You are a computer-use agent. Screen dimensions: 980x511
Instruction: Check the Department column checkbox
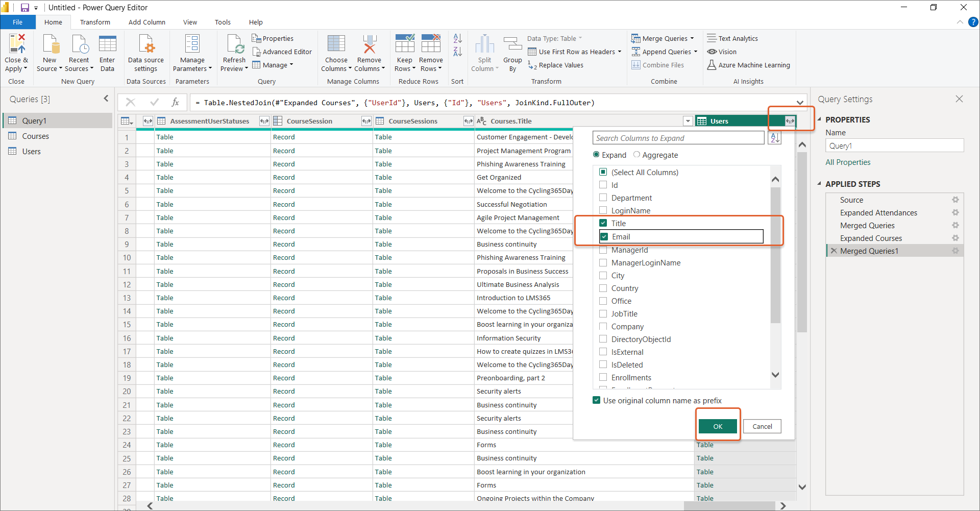[603, 198]
